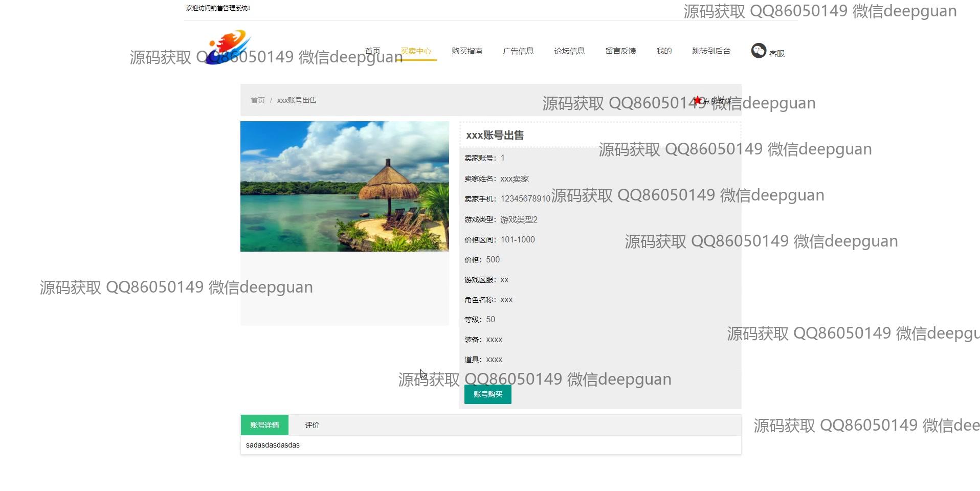Open the 留言反馈 feedback page
The width and height of the screenshot is (980, 491).
[x=620, y=51]
